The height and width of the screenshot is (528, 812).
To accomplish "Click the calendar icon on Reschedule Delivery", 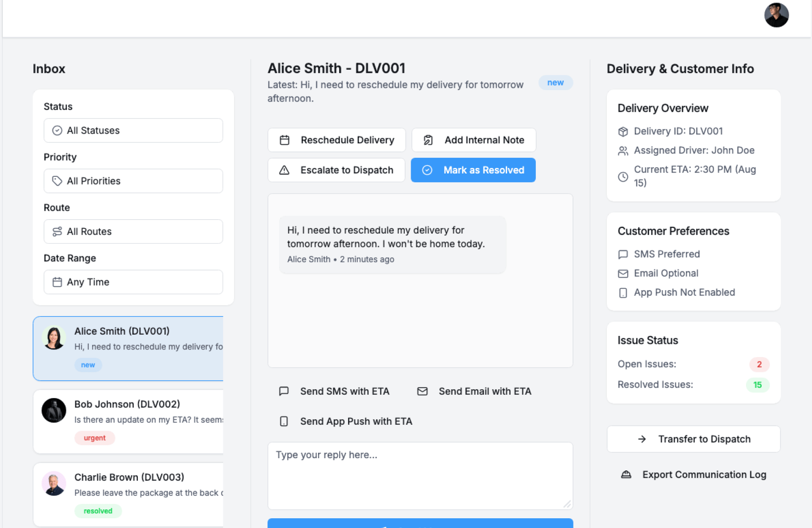I will pos(285,140).
